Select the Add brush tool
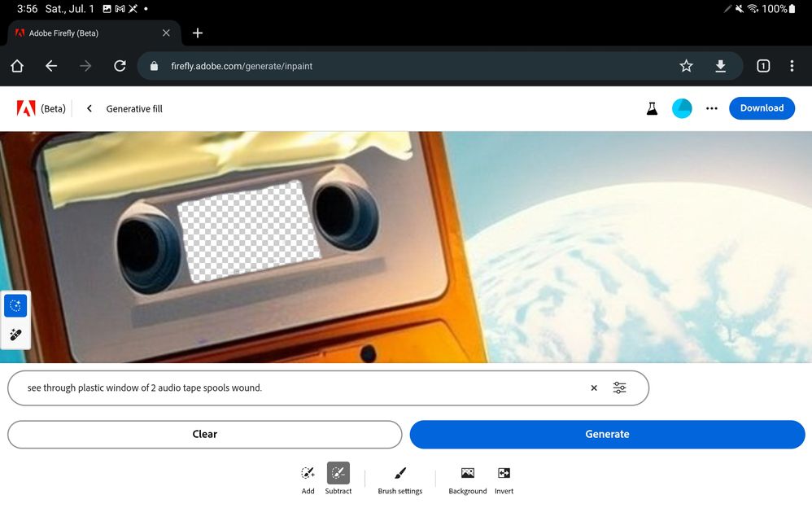This screenshot has height=508, width=812. 308,479
